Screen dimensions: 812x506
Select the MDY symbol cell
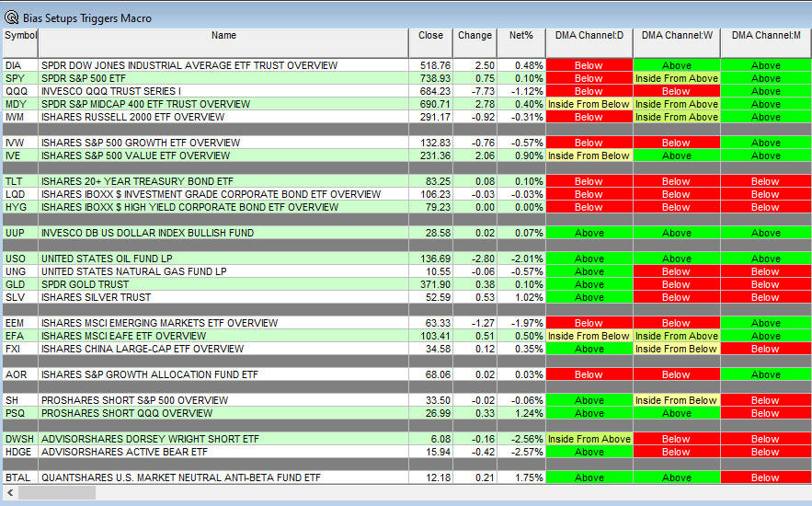pos(20,104)
